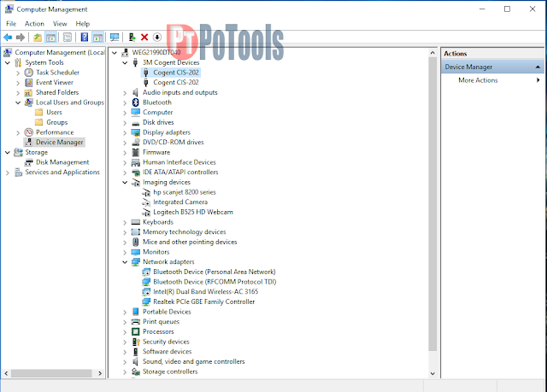
Task: Open the Action menu
Action: click(34, 24)
